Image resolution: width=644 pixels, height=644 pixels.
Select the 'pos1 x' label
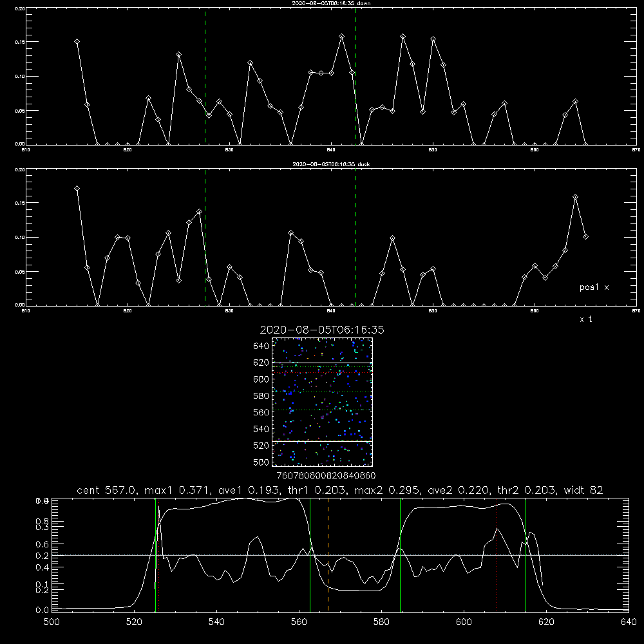click(594, 287)
